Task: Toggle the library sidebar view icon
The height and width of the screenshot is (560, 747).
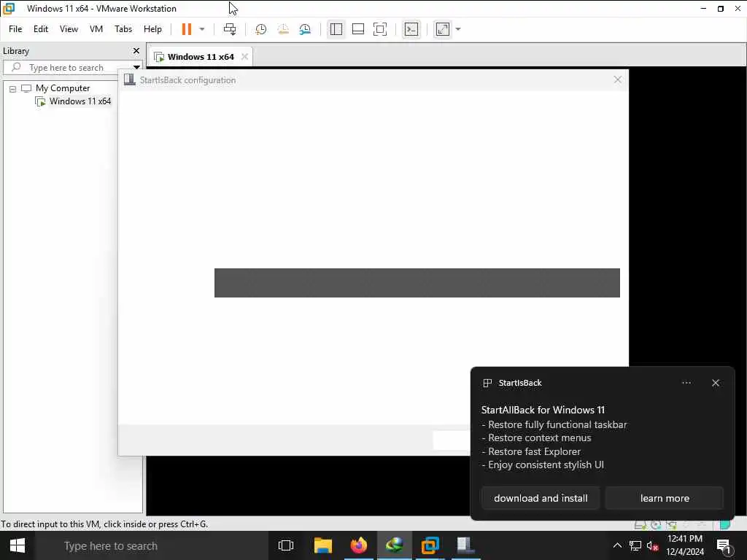Action: 336,29
